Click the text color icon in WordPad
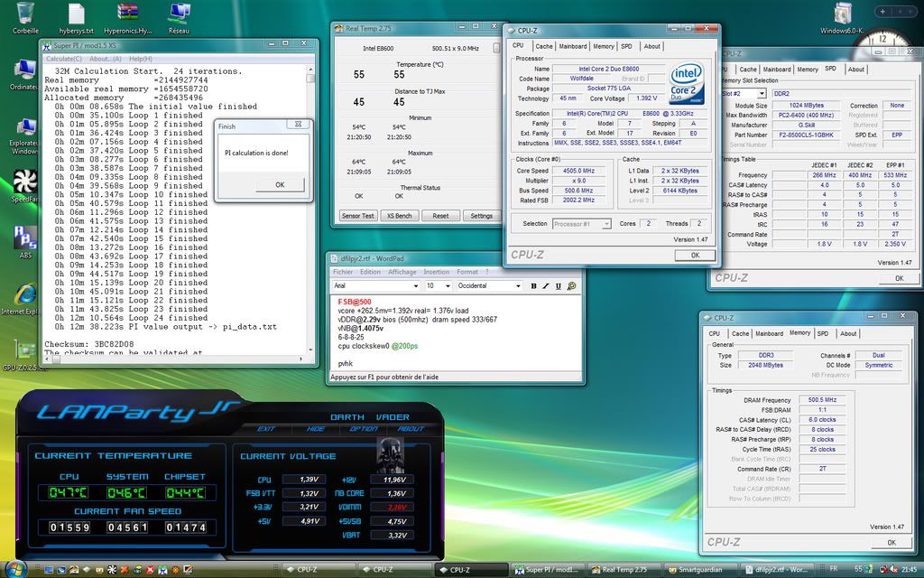This screenshot has width=924, height=578. pyautogui.click(x=570, y=285)
